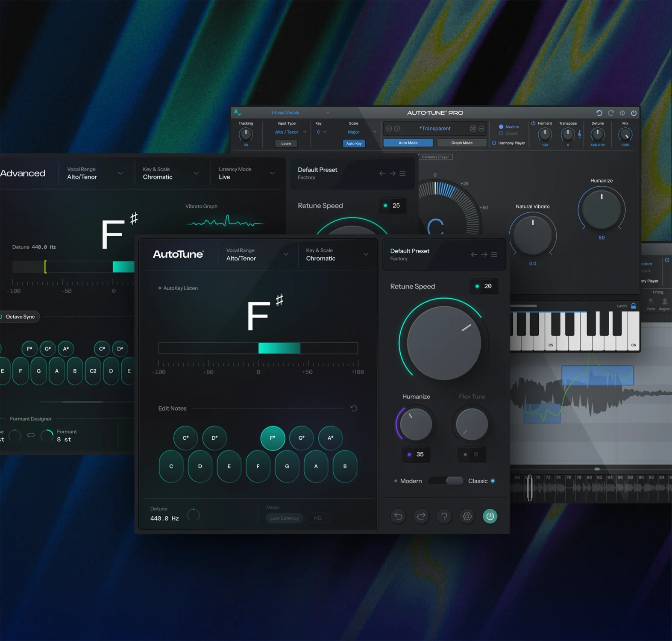Image resolution: width=672 pixels, height=641 pixels.
Task: Click the Auto-Tune Pro logo icon
Action: coord(238,112)
